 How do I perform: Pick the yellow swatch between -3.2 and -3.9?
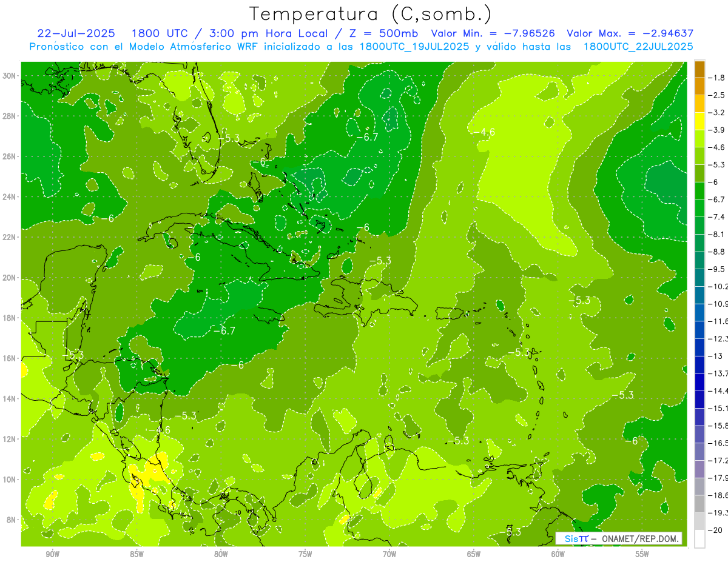[699, 121]
